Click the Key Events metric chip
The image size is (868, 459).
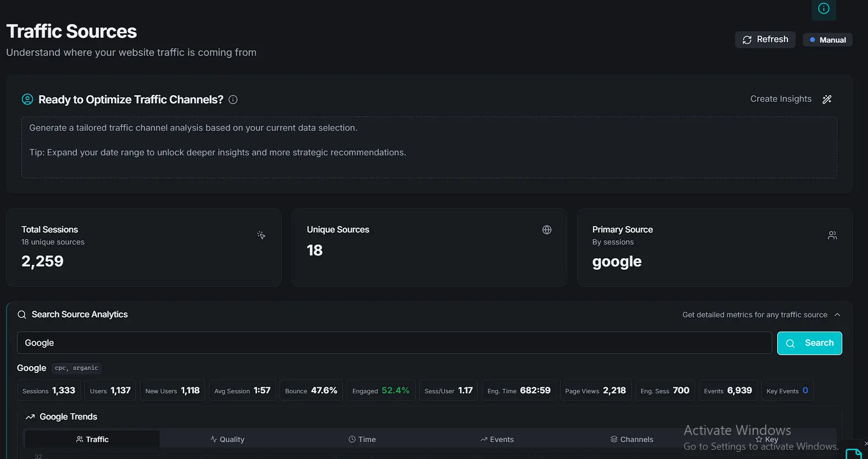787,391
